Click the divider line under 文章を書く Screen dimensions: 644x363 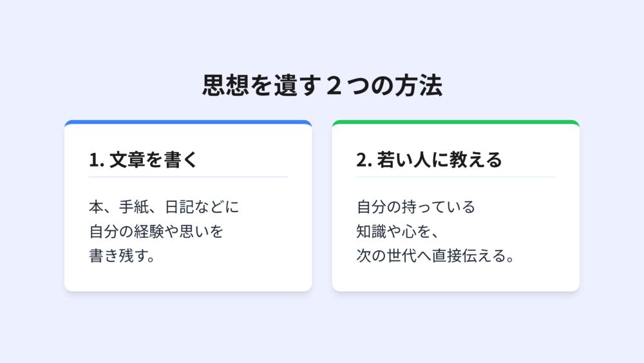pyautogui.click(x=188, y=177)
